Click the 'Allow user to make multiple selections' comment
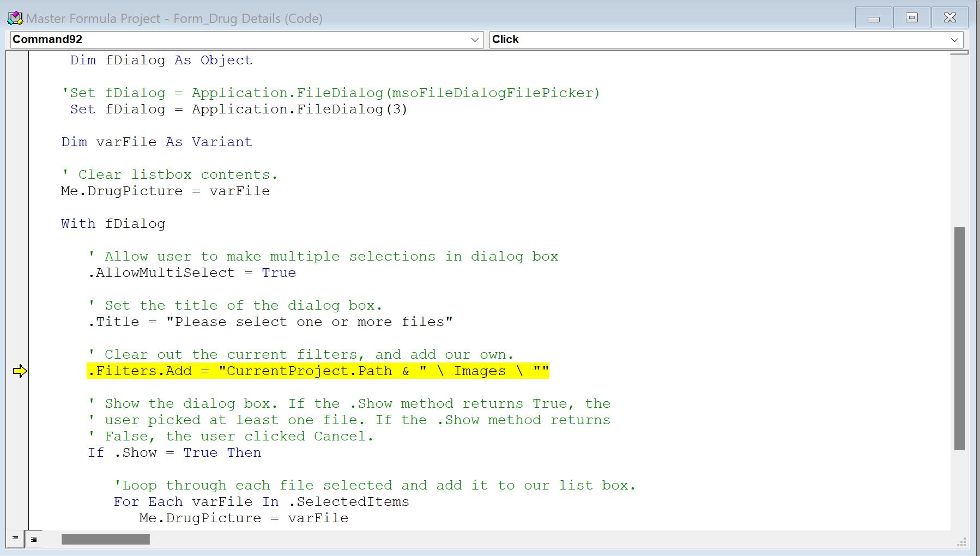The image size is (980, 556). [323, 257]
